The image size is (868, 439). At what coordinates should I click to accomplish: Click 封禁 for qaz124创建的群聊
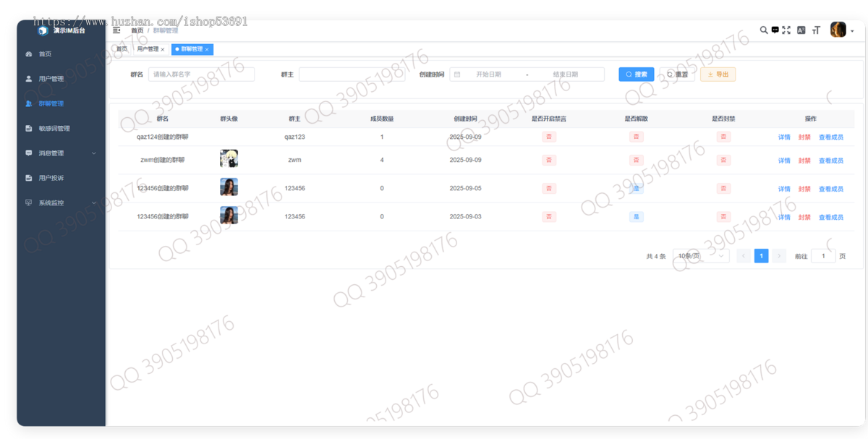(x=804, y=137)
